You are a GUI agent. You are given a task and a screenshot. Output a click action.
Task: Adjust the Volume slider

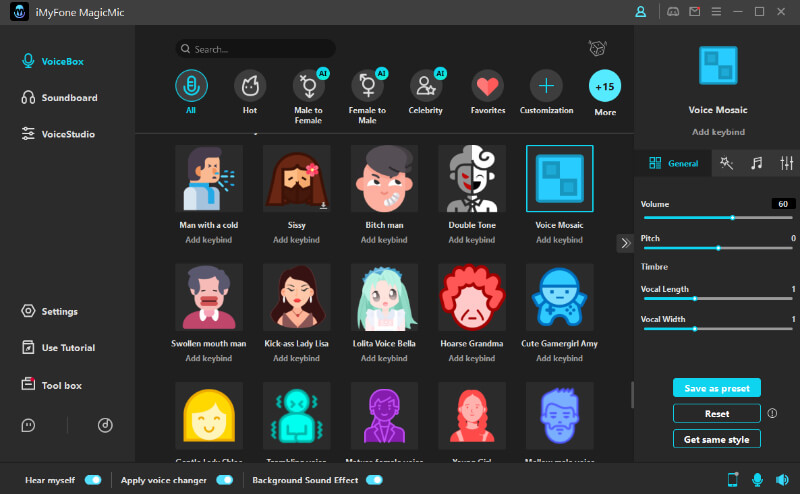[x=718, y=218]
